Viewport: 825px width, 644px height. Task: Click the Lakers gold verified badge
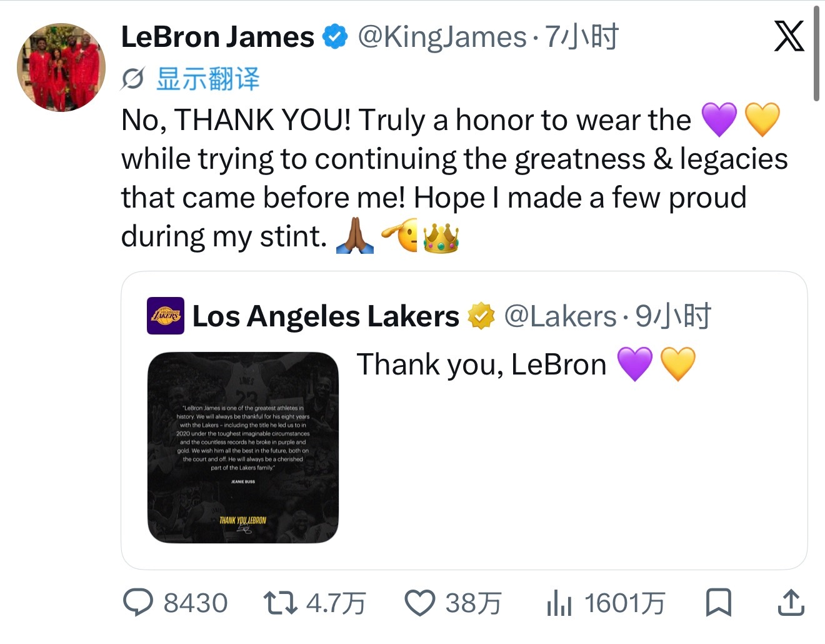pos(481,316)
